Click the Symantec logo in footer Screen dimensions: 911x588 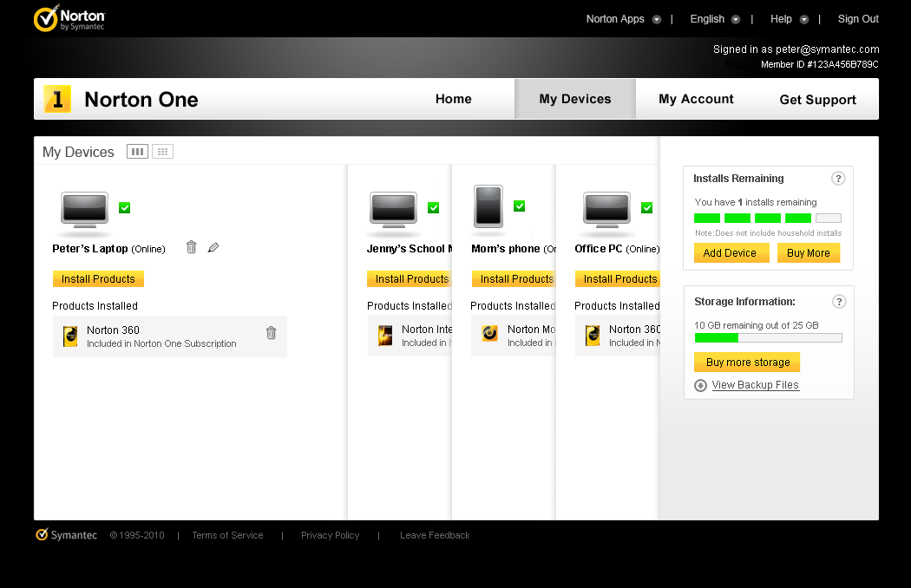pyautogui.click(x=66, y=535)
